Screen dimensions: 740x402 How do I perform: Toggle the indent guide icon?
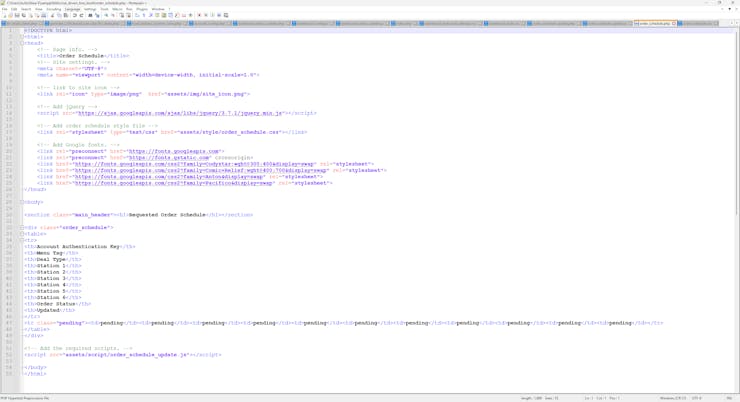(x=151, y=15)
